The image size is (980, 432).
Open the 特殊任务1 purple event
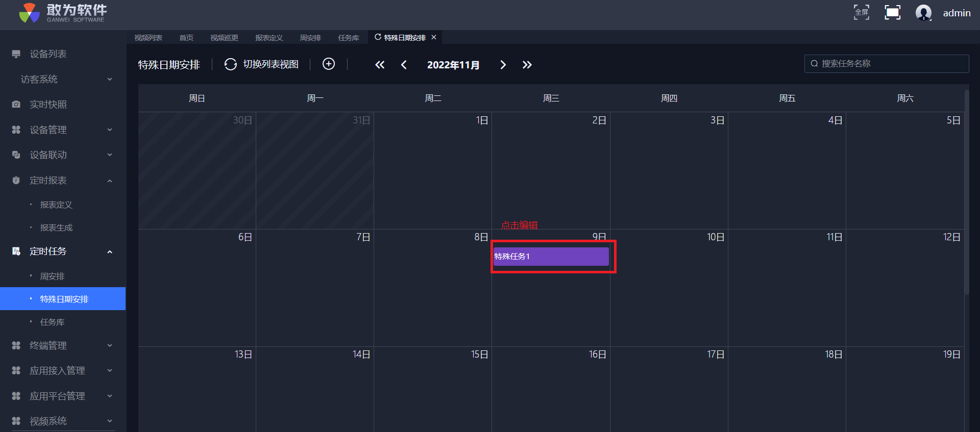coord(551,257)
